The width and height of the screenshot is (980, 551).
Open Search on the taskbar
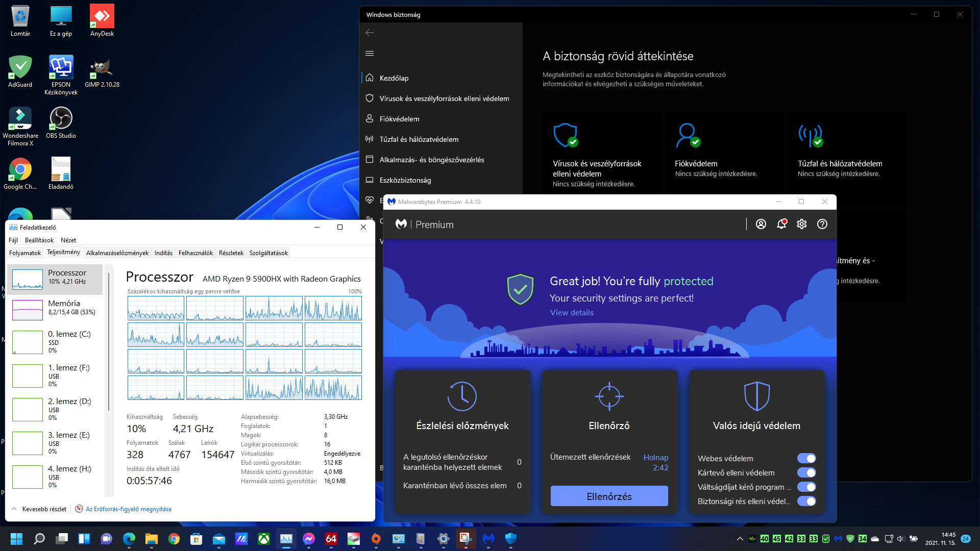39,539
